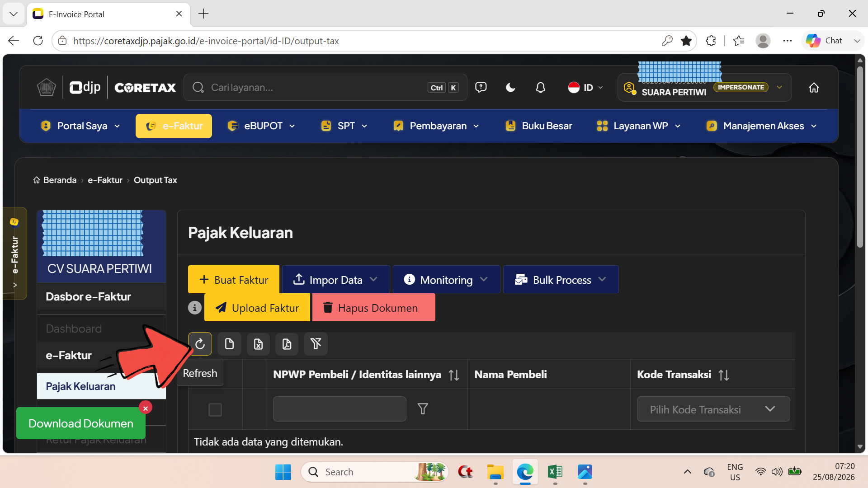Click the Refresh icon in table toolbar
This screenshot has width=868, height=488.
pyautogui.click(x=200, y=344)
